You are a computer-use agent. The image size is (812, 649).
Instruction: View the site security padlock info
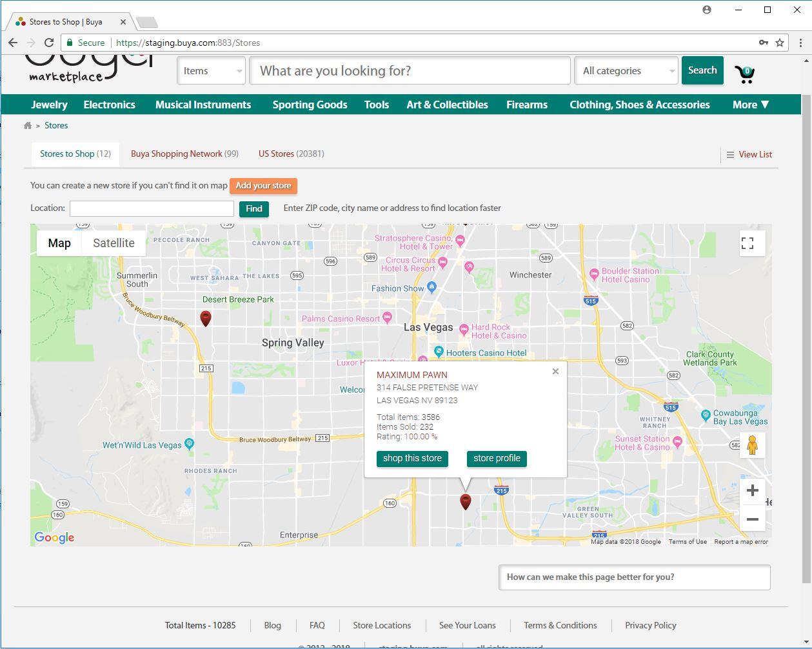(x=70, y=43)
